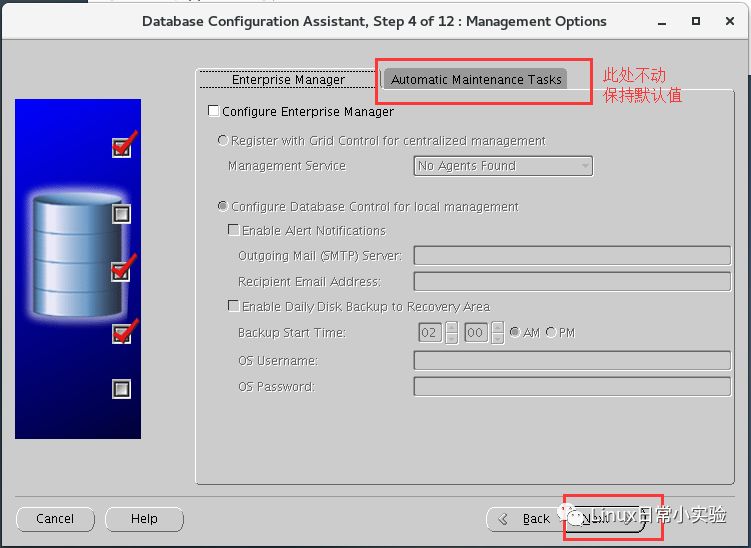Open the Automatic Maintenance Tasks tab
The image size is (751, 548).
tap(476, 80)
